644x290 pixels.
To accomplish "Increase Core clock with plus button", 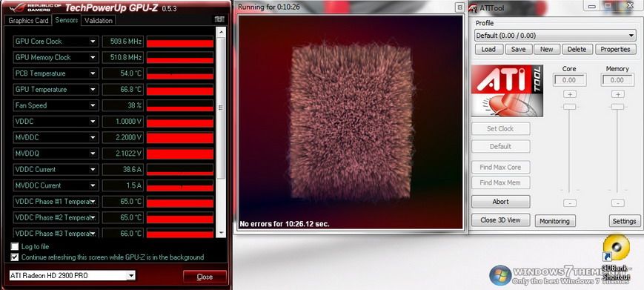I will [570, 94].
